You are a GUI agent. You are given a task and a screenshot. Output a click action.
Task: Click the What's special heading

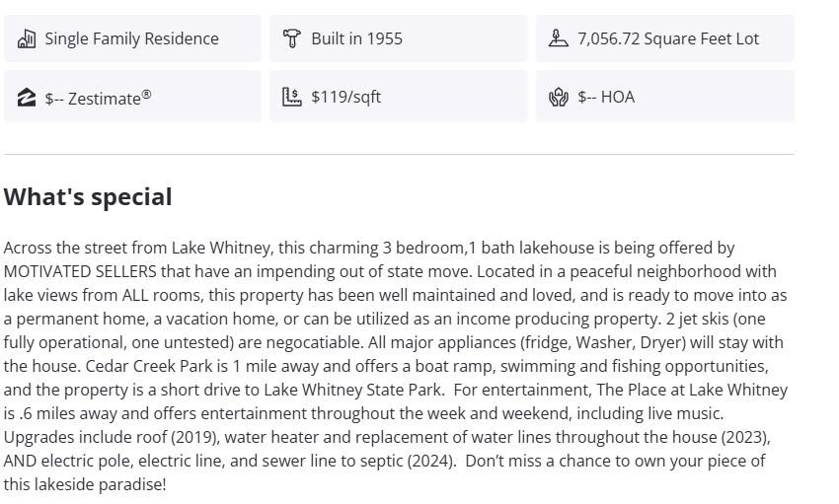point(88,196)
